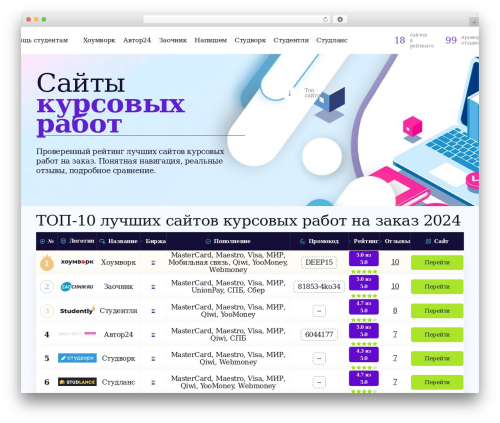The image size is (500, 423).
Task: Click the Перейти button for Студентли
Action: (x=437, y=311)
